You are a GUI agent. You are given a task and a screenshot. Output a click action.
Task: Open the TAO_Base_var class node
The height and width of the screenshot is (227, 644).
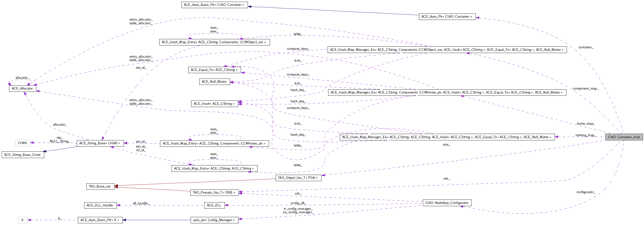pyautogui.click(x=100, y=187)
